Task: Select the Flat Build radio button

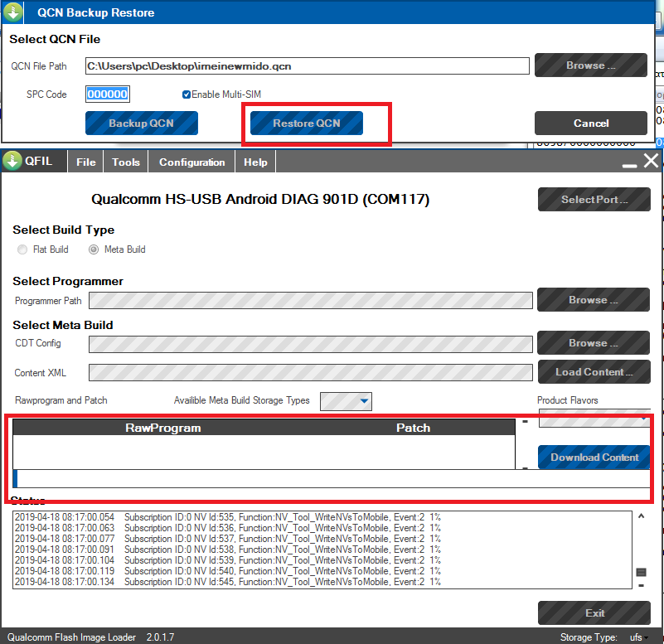Action: click(22, 249)
